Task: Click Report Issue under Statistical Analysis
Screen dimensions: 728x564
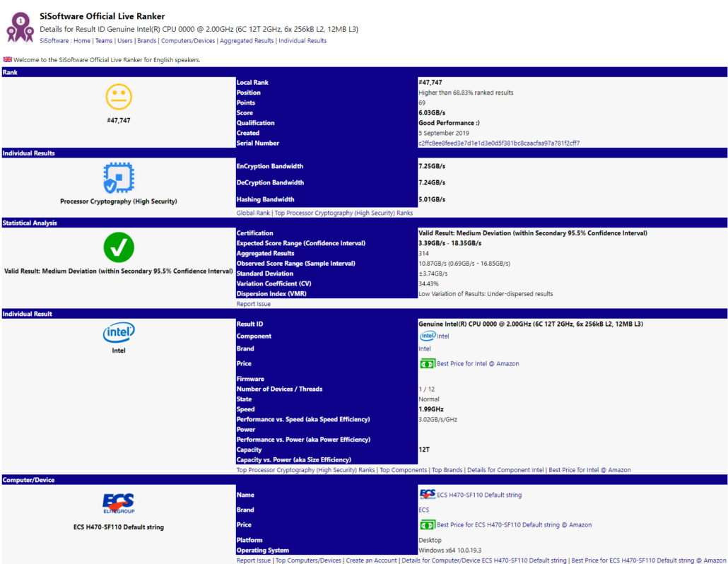Action: pos(253,303)
